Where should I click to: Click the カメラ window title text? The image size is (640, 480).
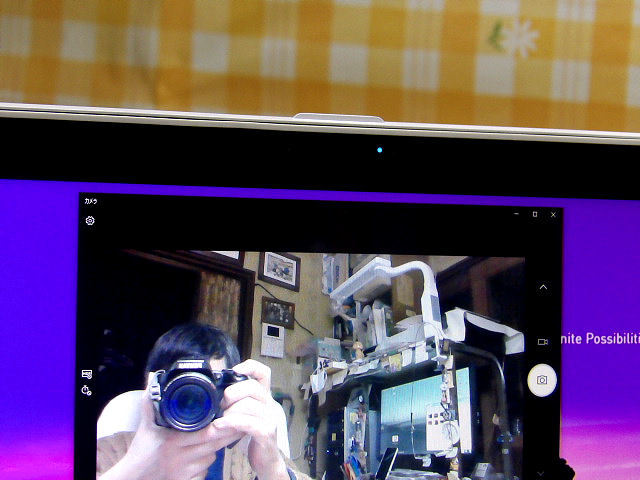click(x=91, y=201)
